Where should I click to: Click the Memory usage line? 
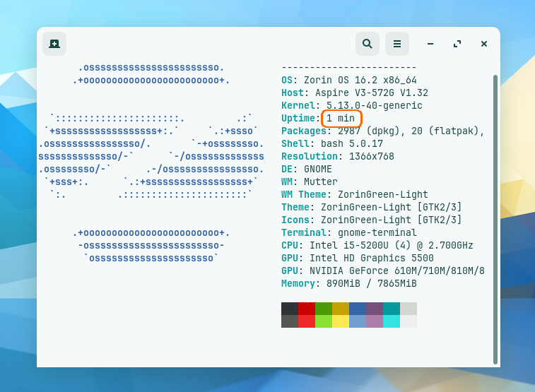point(348,284)
